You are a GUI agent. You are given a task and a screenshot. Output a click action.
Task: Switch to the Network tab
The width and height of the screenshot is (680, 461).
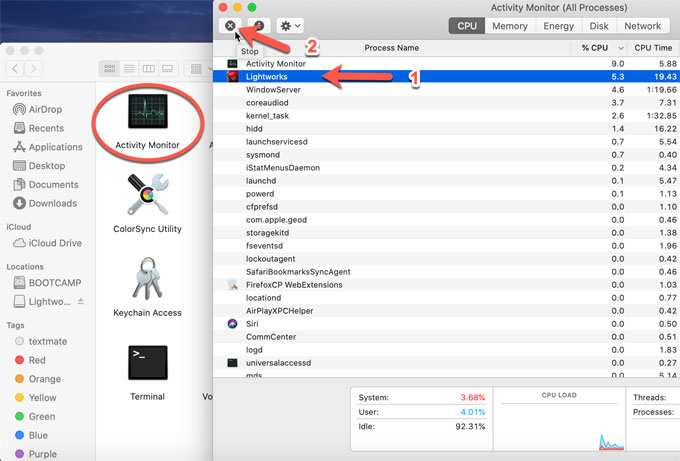coord(642,26)
